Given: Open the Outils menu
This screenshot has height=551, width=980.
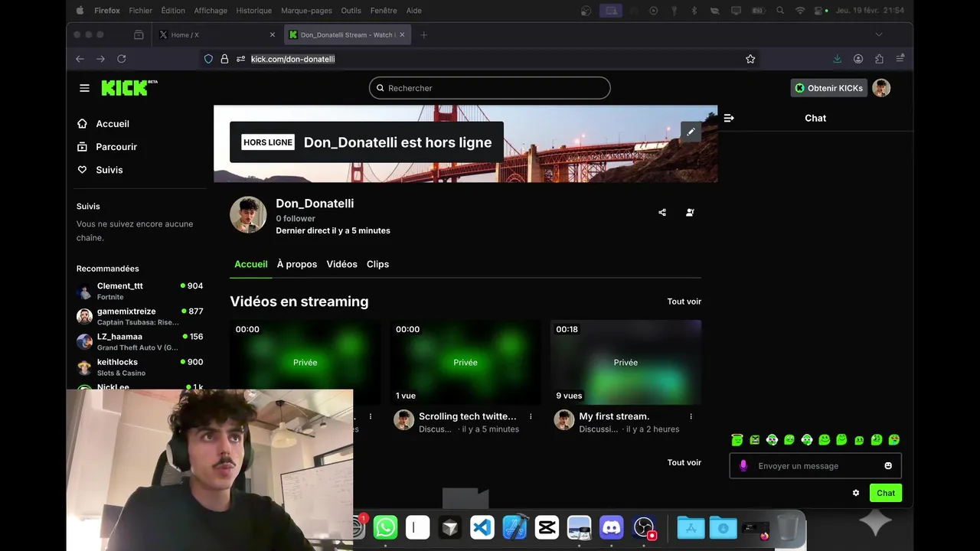Looking at the screenshot, I should coord(351,11).
